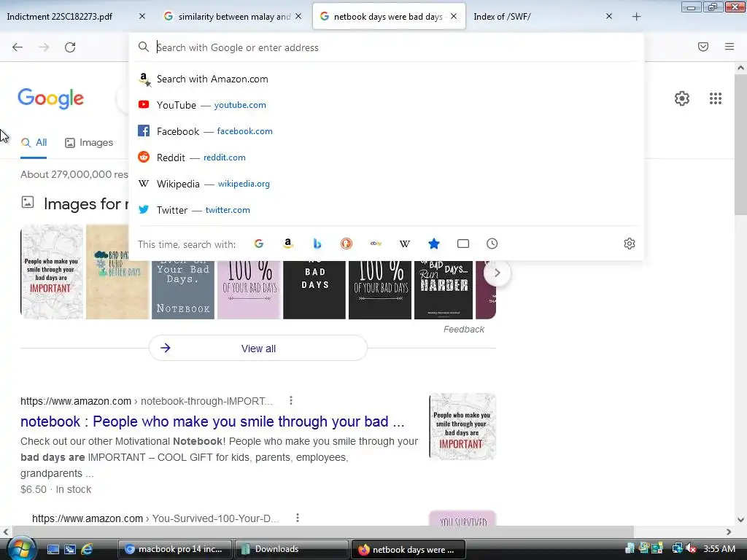Search this time with eBay icon

(x=376, y=244)
